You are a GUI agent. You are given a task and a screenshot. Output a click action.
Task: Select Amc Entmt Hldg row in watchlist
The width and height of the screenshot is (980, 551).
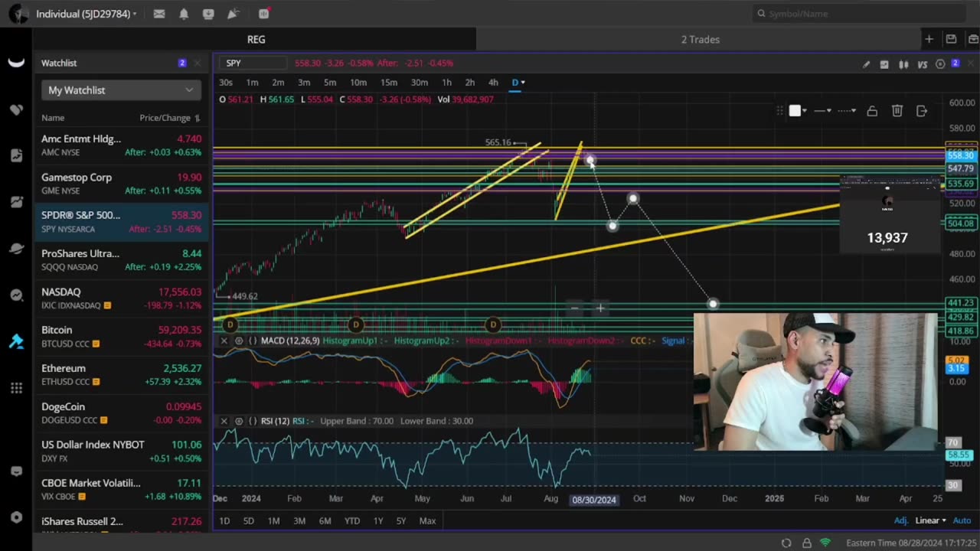121,145
